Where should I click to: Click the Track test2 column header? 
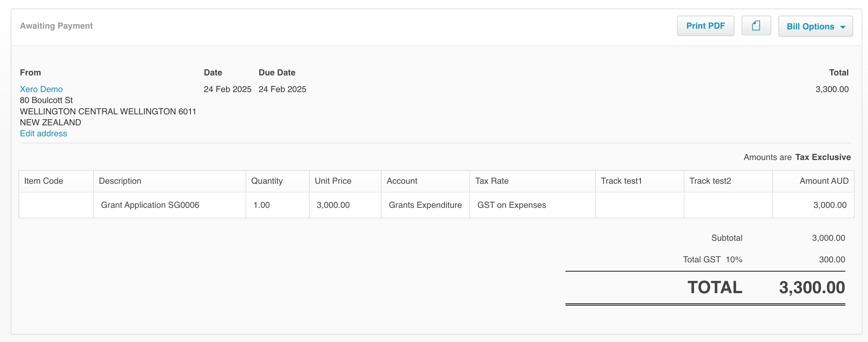[x=710, y=181]
